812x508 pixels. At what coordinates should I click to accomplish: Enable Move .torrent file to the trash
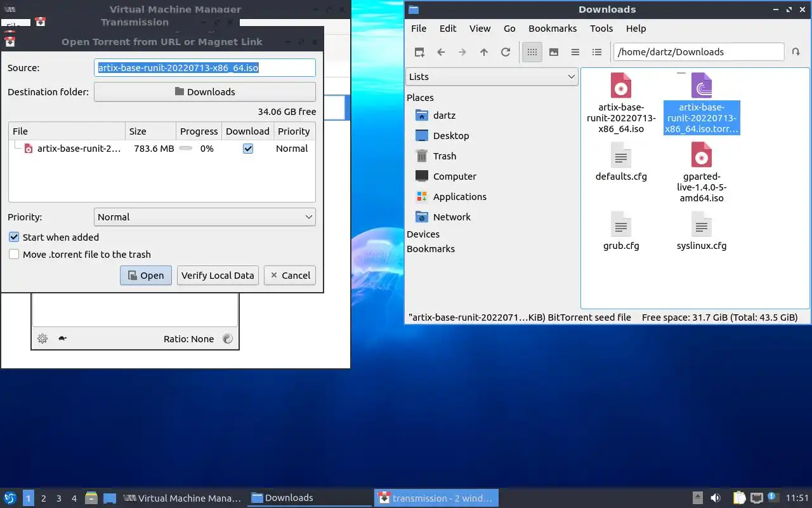tap(14, 254)
